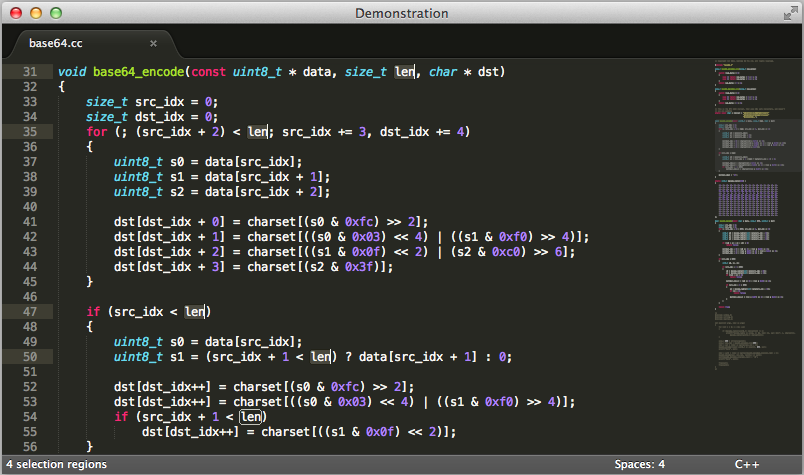Click the selected 'len' on line 47

194,312
